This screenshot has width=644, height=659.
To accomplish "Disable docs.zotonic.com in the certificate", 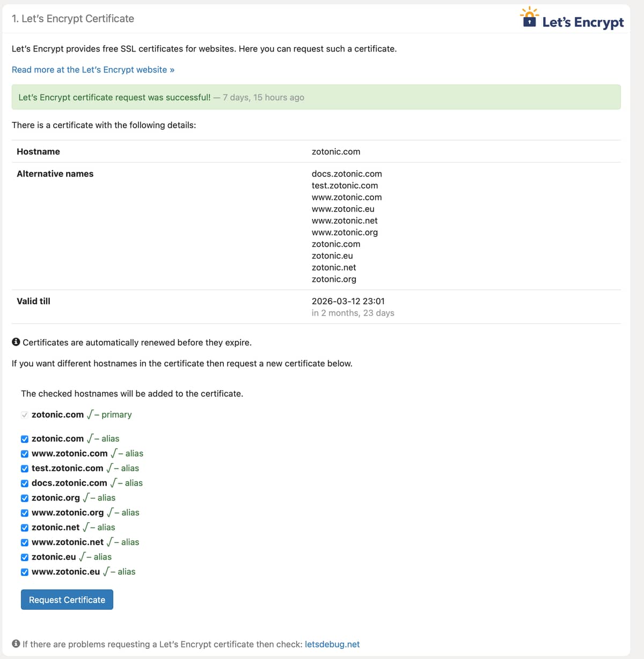I will 25,483.
